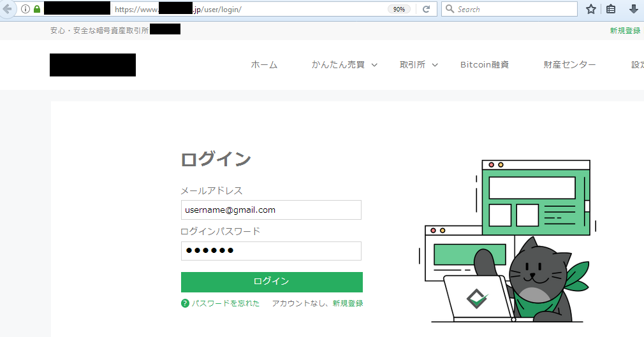644x337 pixels.
Task: Click the browser back arrow button
Action: point(6,10)
